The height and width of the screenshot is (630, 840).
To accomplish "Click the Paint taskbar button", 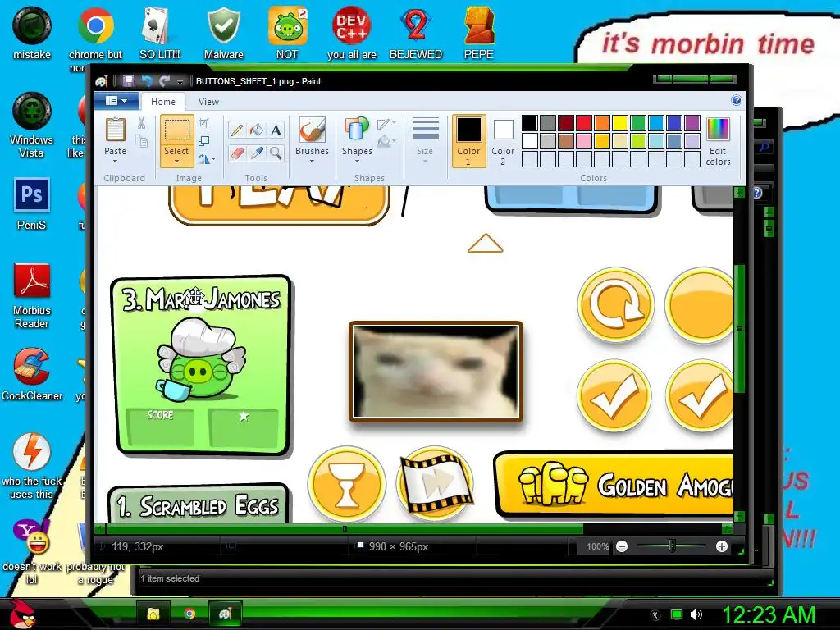I will pyautogui.click(x=225, y=614).
